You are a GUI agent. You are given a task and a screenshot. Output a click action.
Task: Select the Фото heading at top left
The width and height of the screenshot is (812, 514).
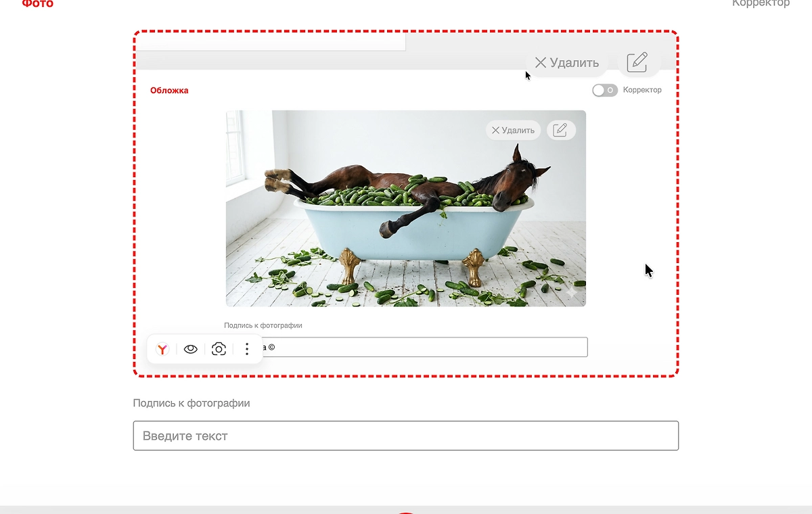pos(38,3)
